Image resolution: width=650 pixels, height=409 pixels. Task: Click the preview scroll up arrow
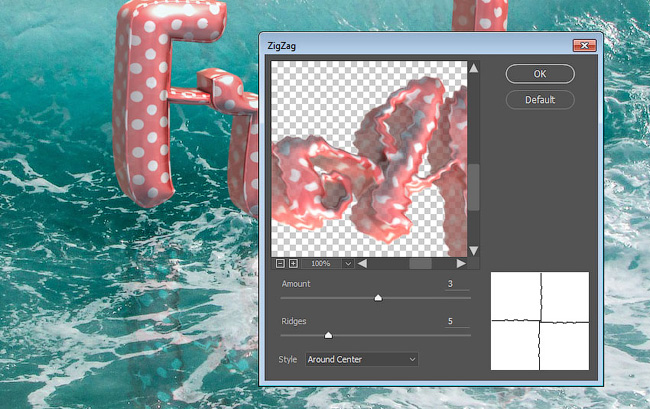tap(473, 68)
